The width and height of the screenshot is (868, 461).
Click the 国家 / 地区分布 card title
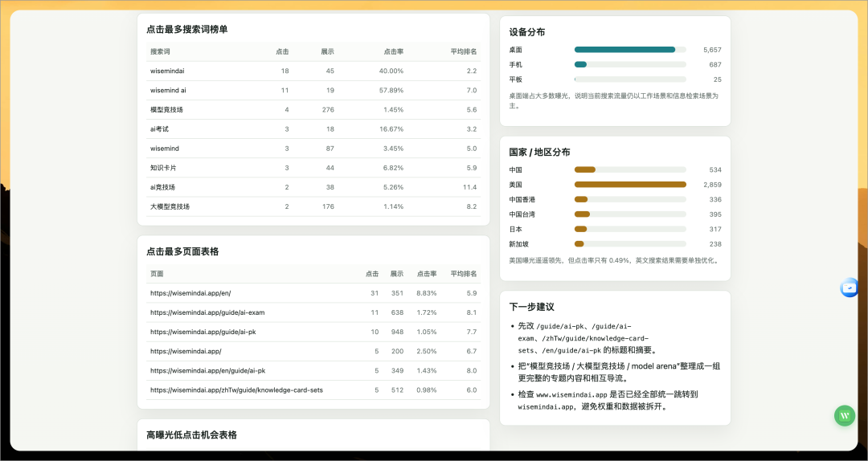540,152
